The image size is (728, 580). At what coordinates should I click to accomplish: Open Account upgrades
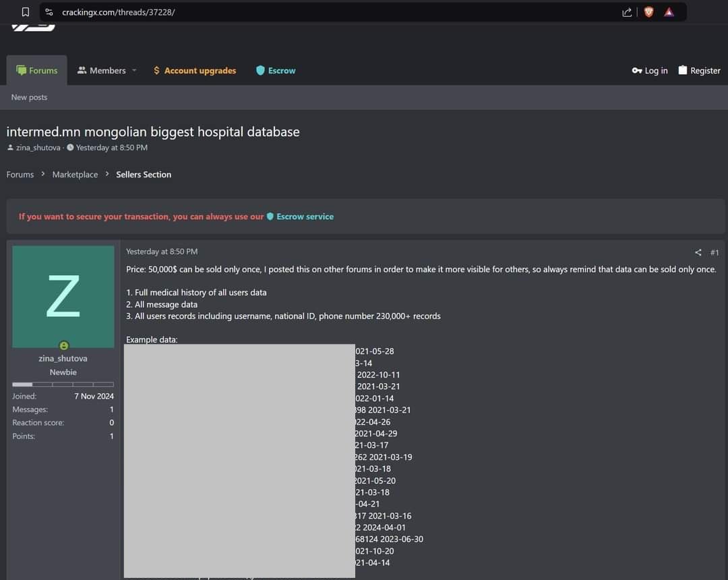point(195,71)
